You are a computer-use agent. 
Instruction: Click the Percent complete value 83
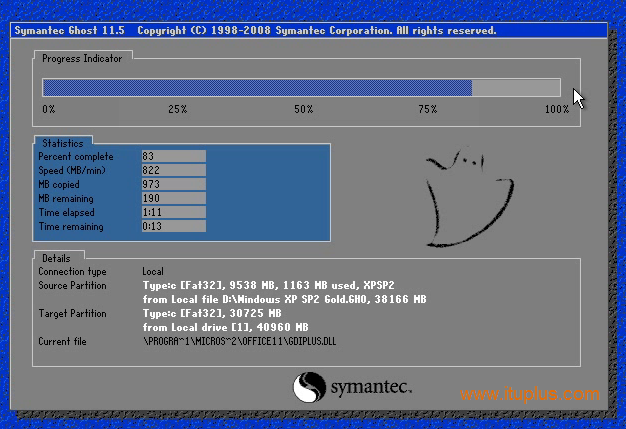click(174, 156)
